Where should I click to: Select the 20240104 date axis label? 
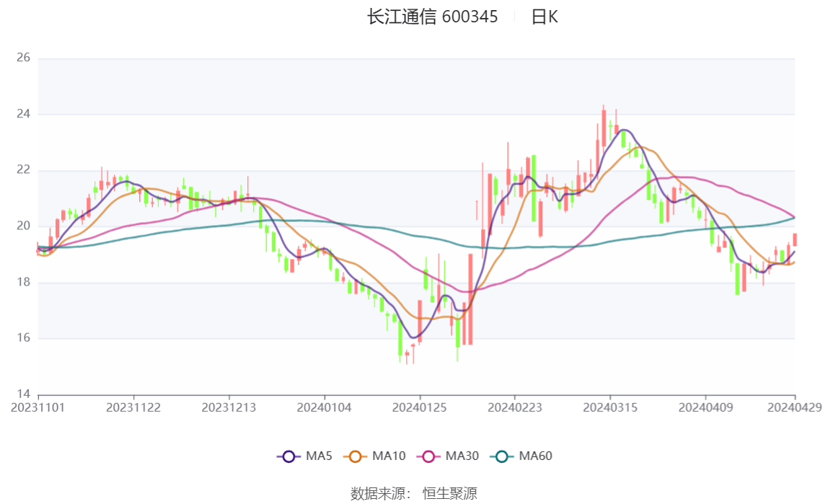pyautogui.click(x=325, y=407)
